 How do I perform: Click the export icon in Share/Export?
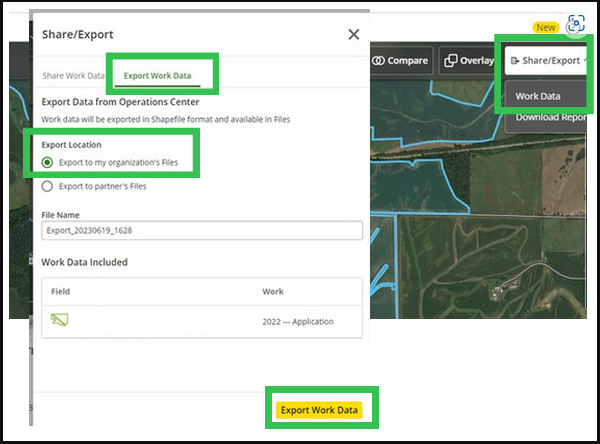(x=514, y=61)
